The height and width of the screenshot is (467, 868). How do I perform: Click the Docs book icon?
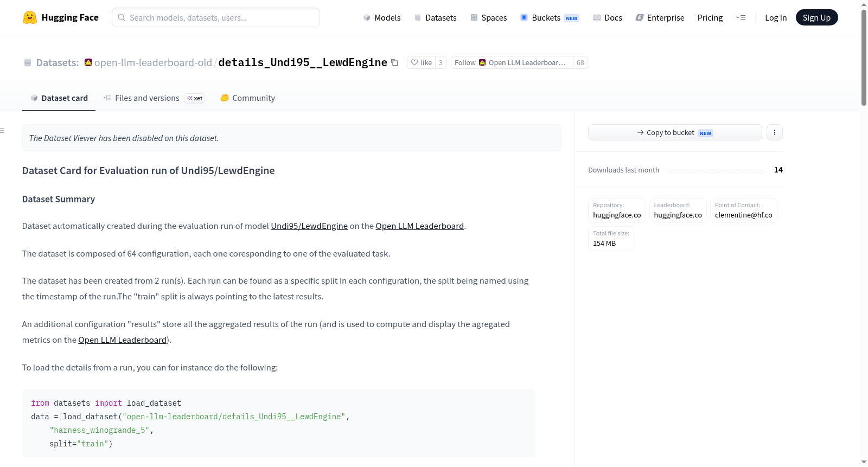(597, 17)
